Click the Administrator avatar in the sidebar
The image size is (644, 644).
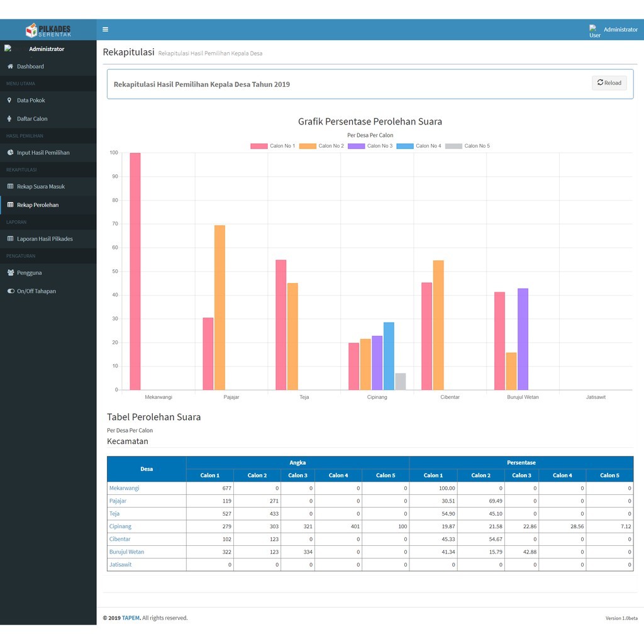[8, 48]
